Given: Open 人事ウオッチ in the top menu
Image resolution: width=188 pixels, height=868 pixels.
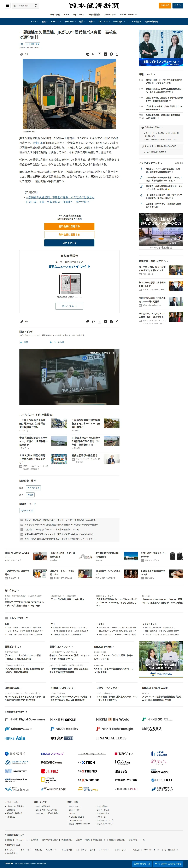Looking at the screenshot, I should click(x=110, y=14).
